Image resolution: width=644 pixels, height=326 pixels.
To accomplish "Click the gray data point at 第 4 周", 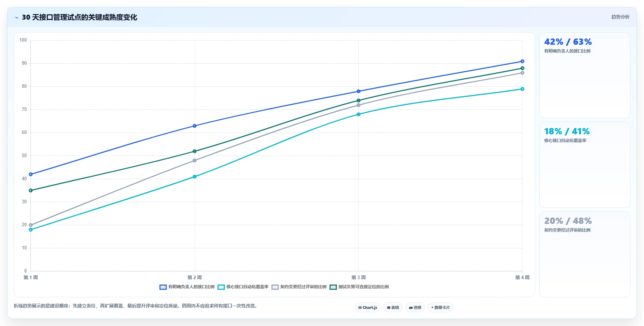I will point(522,73).
